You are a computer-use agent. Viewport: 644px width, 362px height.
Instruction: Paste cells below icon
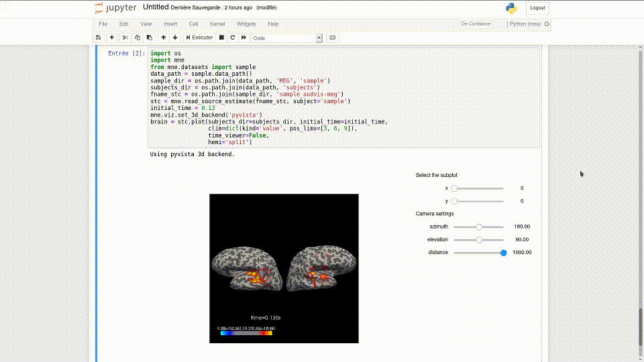[150, 38]
